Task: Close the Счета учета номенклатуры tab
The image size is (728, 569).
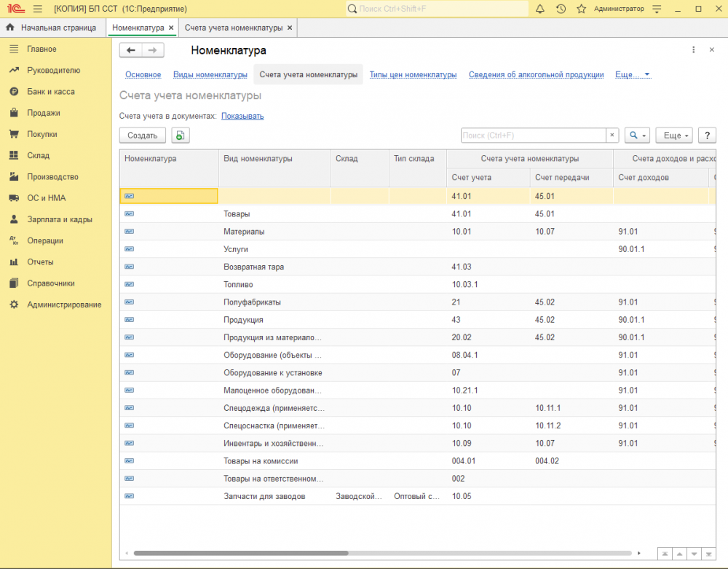Action: point(290,28)
